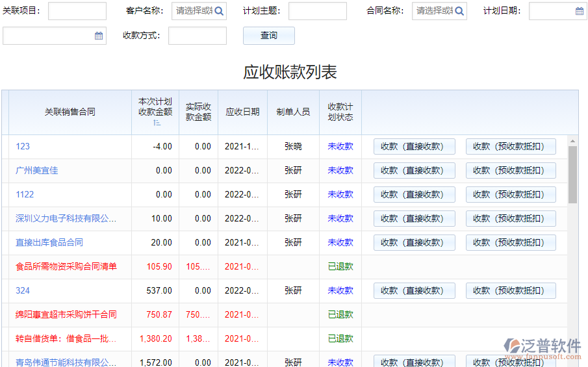Click 收款（预收款抵扣）for row 1122
Image resolution: width=588 pixels, height=367 pixels.
coord(511,195)
